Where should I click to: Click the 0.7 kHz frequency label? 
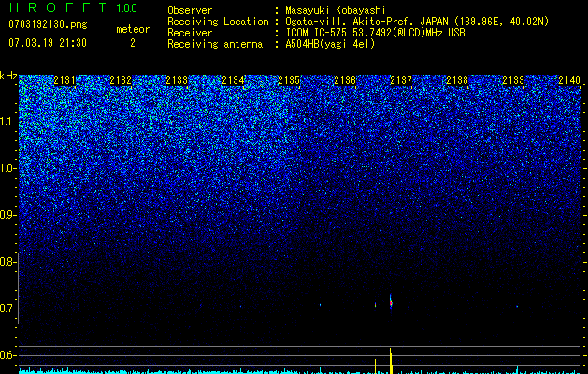pos(7,309)
